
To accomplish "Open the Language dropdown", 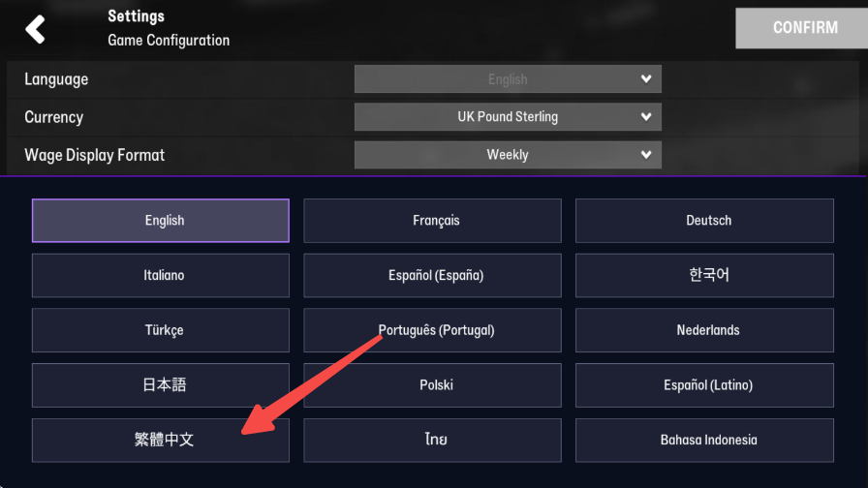I will coord(508,79).
